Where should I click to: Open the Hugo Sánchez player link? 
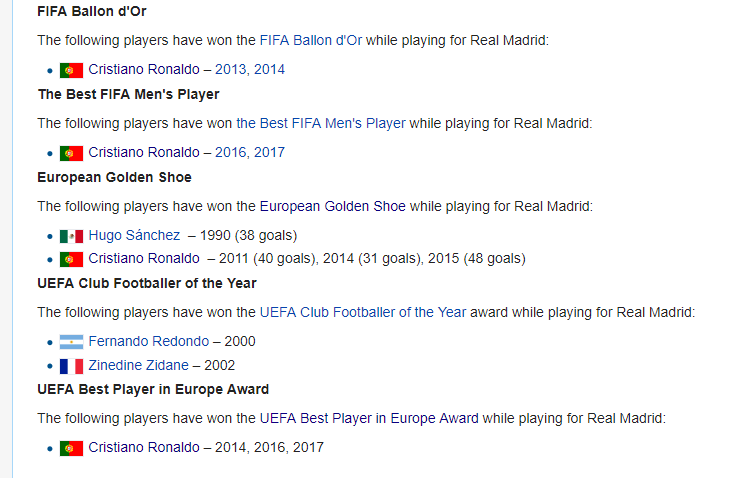click(x=134, y=236)
